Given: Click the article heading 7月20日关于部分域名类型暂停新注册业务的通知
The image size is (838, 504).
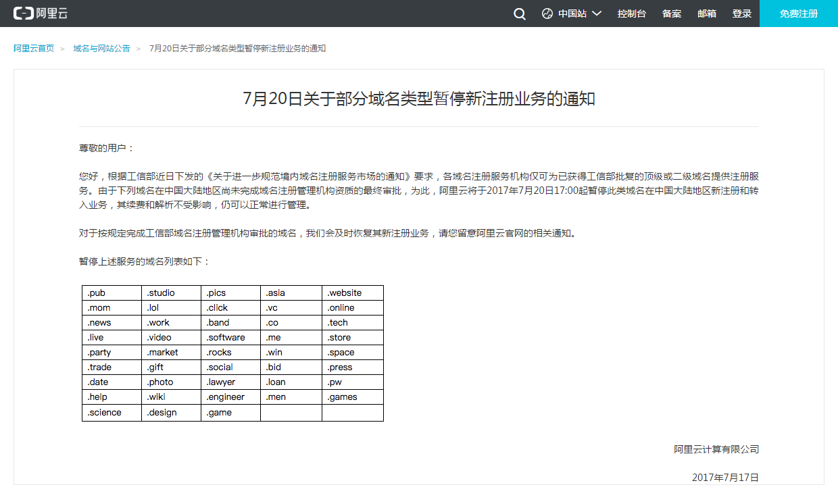Looking at the screenshot, I should pyautogui.click(x=419, y=99).
